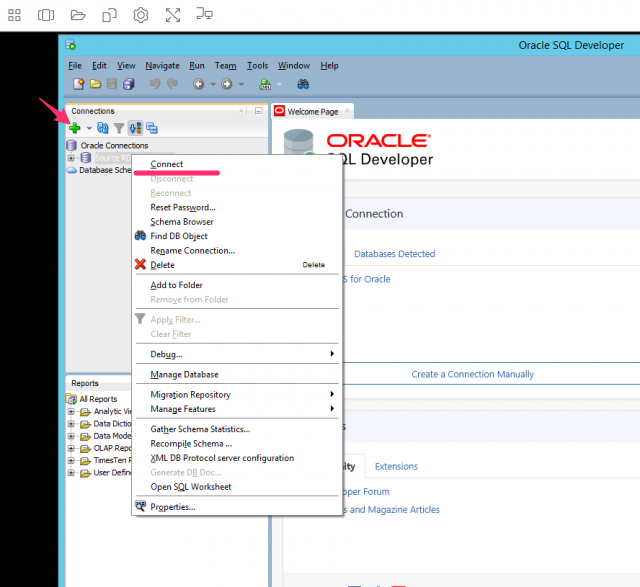Image resolution: width=640 pixels, height=587 pixels.
Task: Click the Create a Connection Manually link
Action: pos(472,374)
